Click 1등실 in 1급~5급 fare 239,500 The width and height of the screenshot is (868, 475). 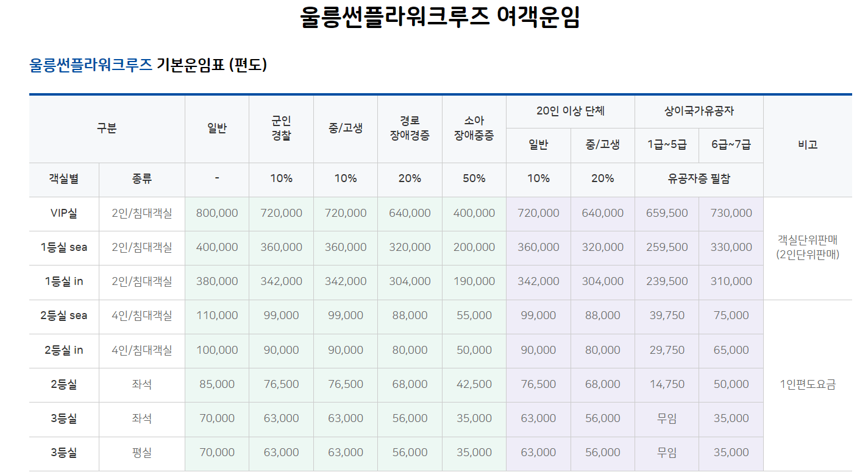pyautogui.click(x=667, y=281)
